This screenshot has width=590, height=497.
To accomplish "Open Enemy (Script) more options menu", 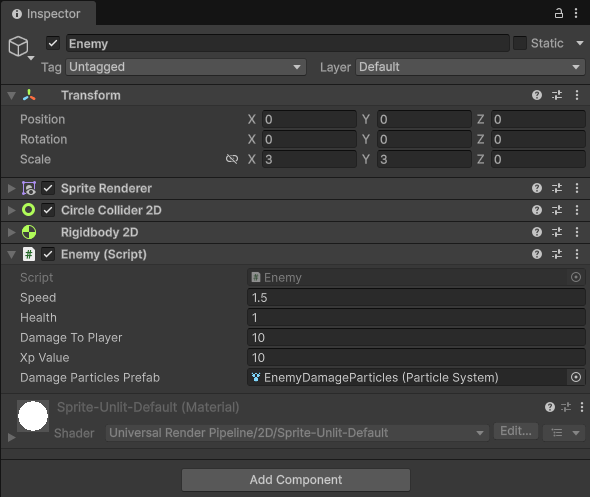I will tap(577, 254).
